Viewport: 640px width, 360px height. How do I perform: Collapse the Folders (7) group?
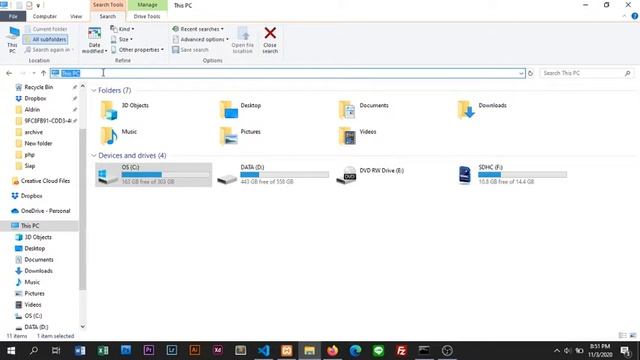(94, 90)
